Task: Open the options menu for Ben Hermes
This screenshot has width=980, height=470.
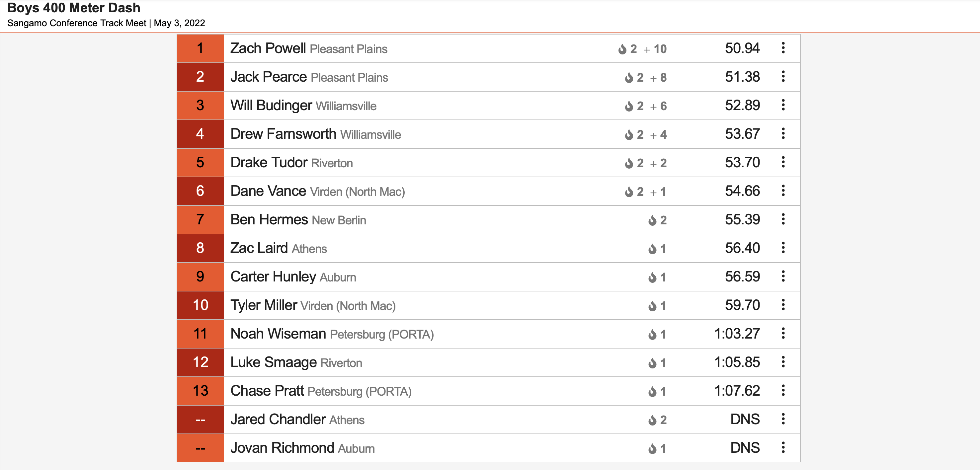Action: 783,219
